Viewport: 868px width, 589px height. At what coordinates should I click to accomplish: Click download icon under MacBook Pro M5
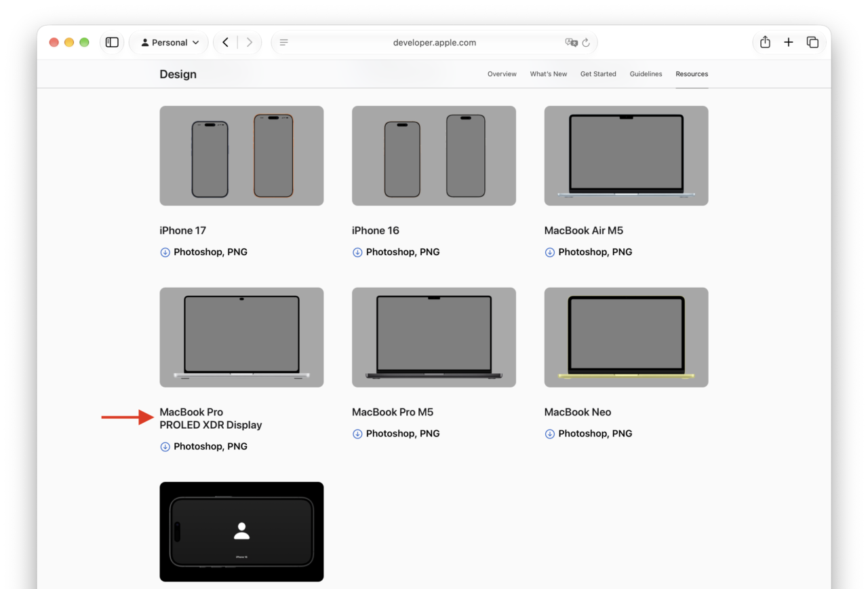[x=357, y=434]
